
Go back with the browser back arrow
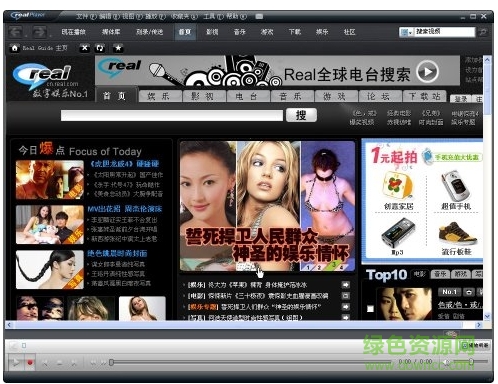(x=15, y=32)
